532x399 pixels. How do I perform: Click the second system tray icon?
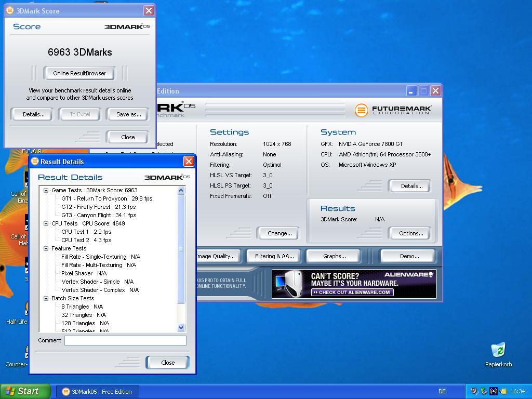click(x=484, y=391)
